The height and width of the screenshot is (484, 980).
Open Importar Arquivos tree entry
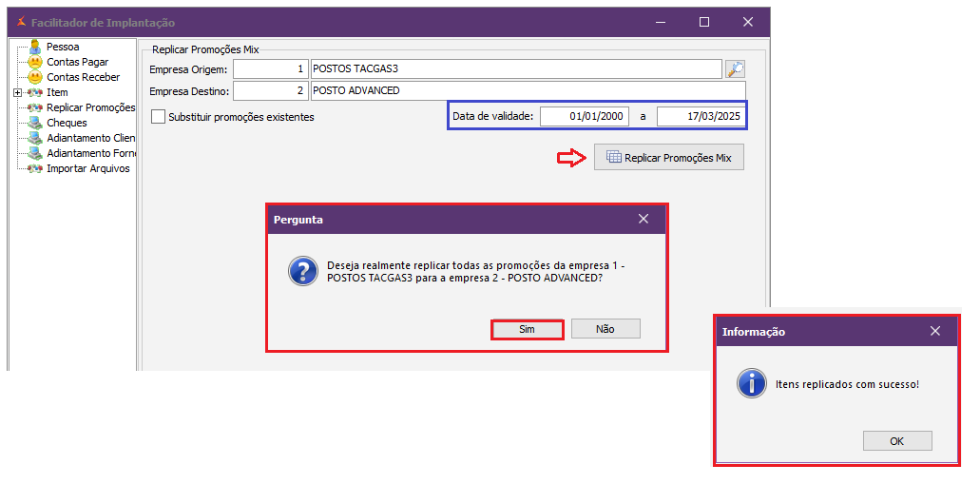tap(88, 168)
